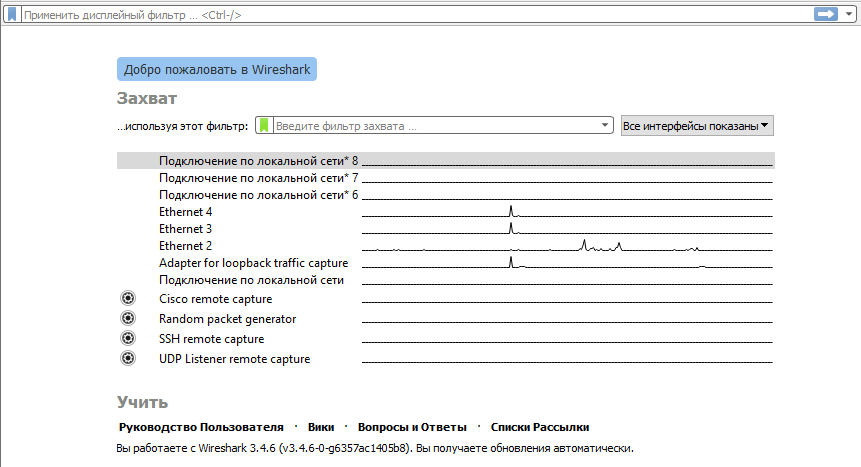861x467 pixels.
Task: Open settings gear for UDP Listener remote capture
Action: [127, 359]
